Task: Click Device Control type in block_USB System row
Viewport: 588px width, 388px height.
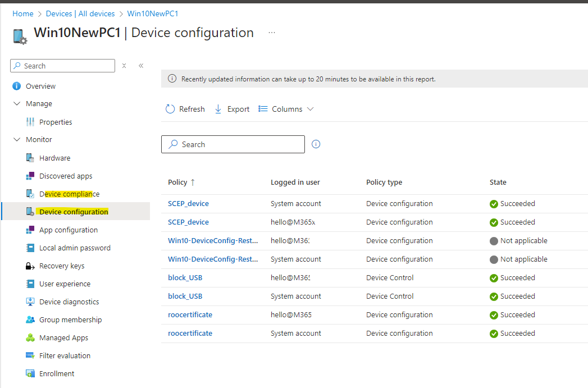Action: [x=390, y=296]
